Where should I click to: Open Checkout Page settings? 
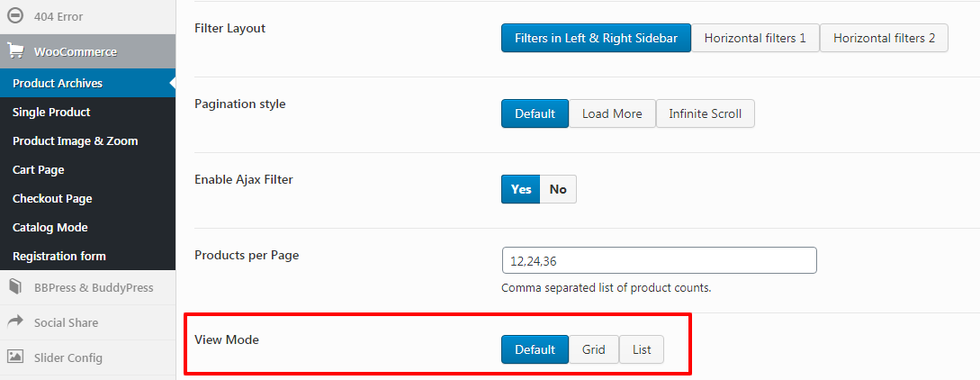point(52,198)
